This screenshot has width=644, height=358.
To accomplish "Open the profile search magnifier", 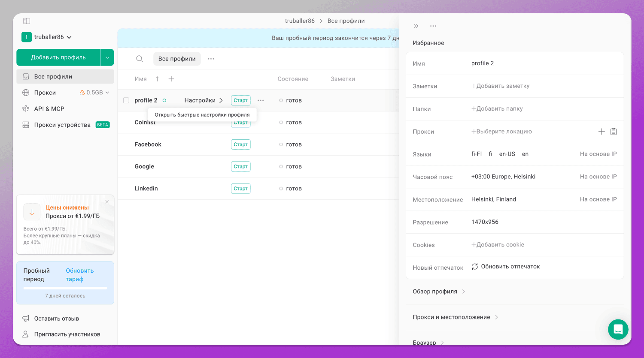I will (140, 59).
